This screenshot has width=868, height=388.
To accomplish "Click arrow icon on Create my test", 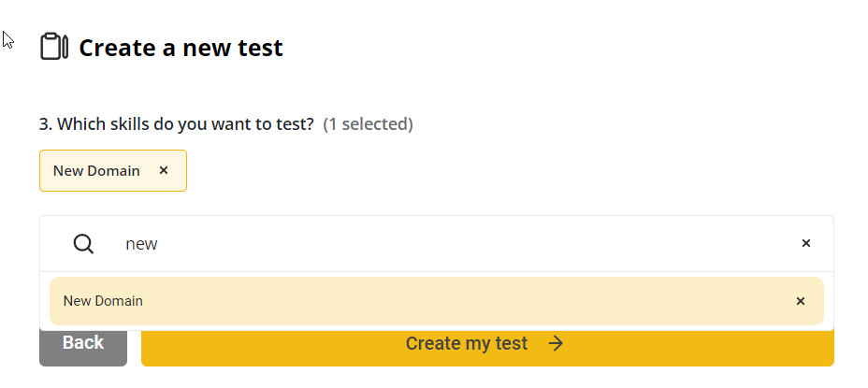I will point(556,343).
